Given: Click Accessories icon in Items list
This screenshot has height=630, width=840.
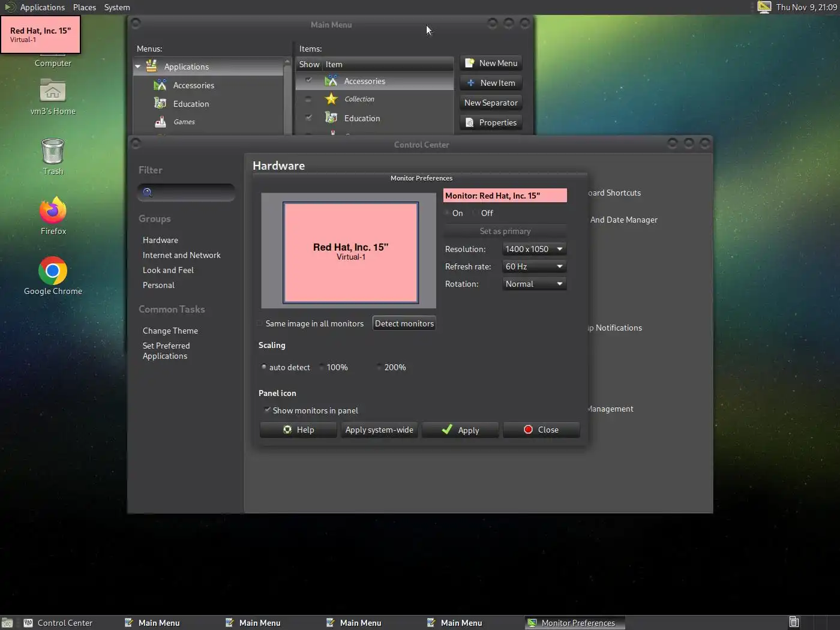Looking at the screenshot, I should [331, 81].
